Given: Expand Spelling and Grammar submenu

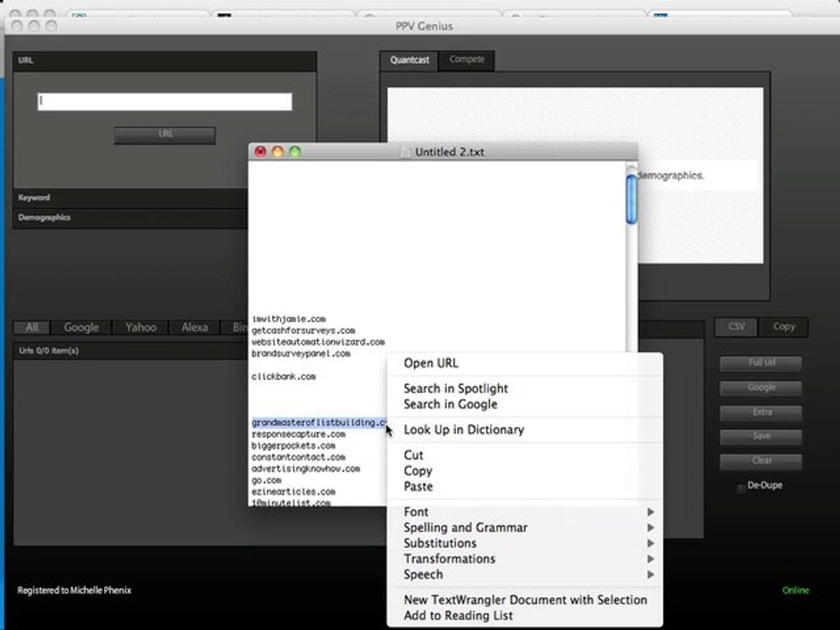Looking at the screenshot, I should (524, 528).
